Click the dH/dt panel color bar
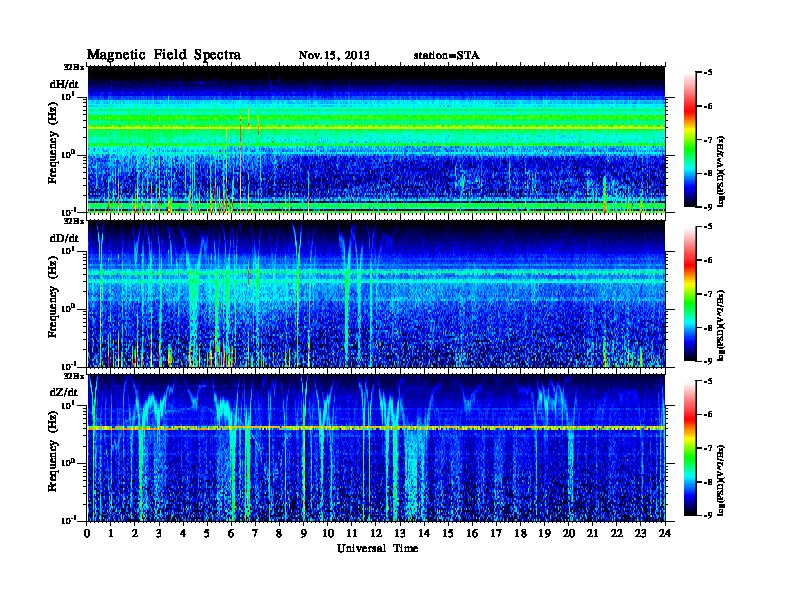The image size is (792, 612). point(690,139)
